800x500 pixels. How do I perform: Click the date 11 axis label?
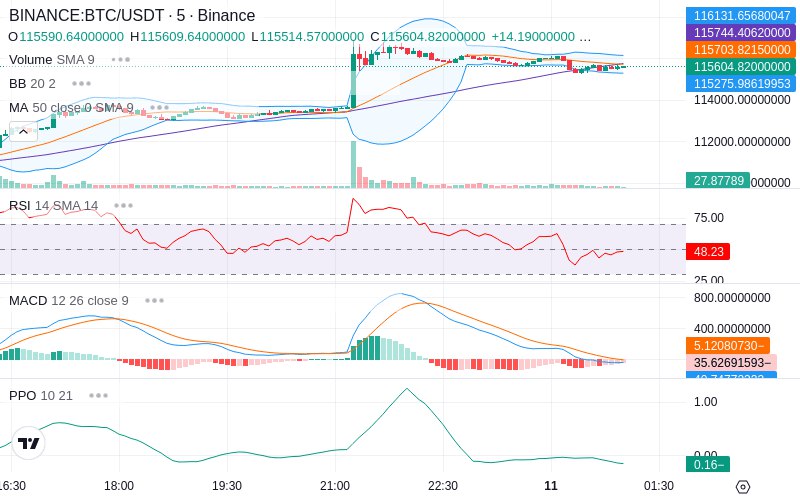(551, 486)
